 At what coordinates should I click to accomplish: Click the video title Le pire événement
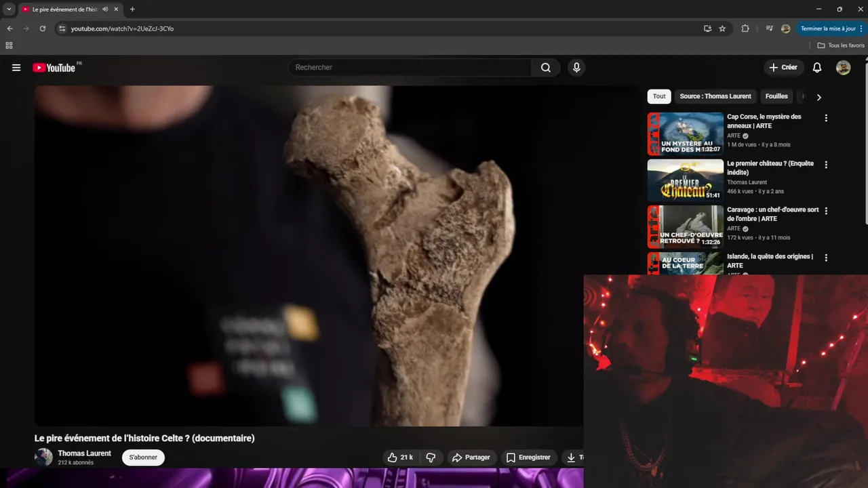(x=144, y=439)
